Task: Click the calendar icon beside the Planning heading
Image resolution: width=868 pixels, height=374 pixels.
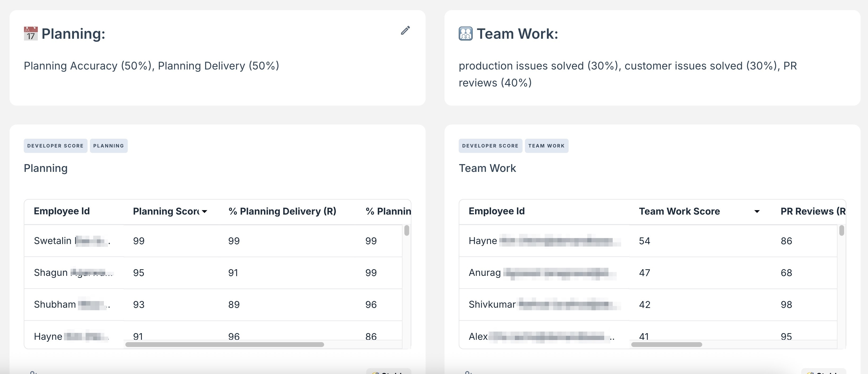Action: pos(31,33)
